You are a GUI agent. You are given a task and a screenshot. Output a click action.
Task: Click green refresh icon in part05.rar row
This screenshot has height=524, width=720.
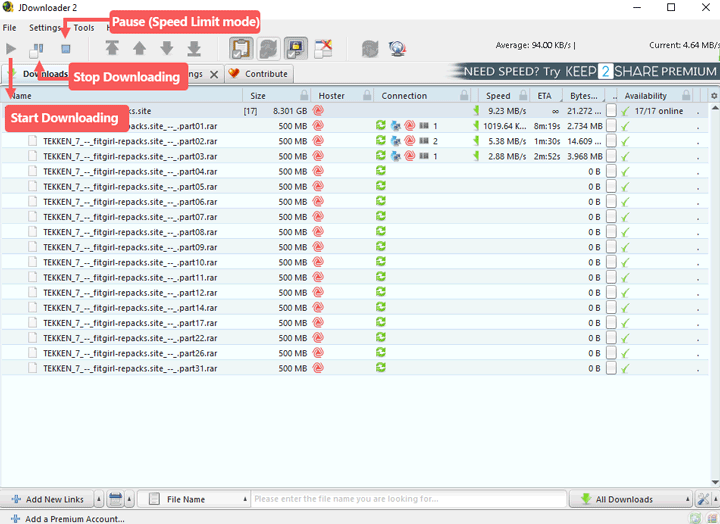click(381, 186)
